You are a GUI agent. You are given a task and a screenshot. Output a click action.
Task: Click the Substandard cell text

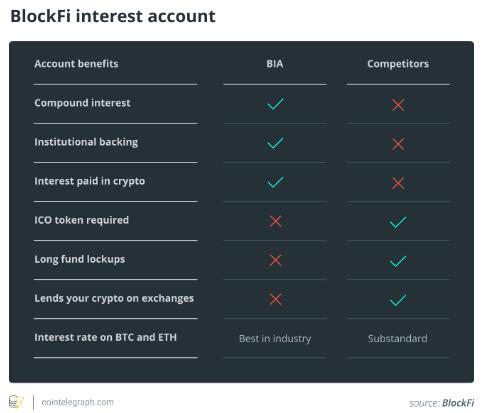click(398, 338)
